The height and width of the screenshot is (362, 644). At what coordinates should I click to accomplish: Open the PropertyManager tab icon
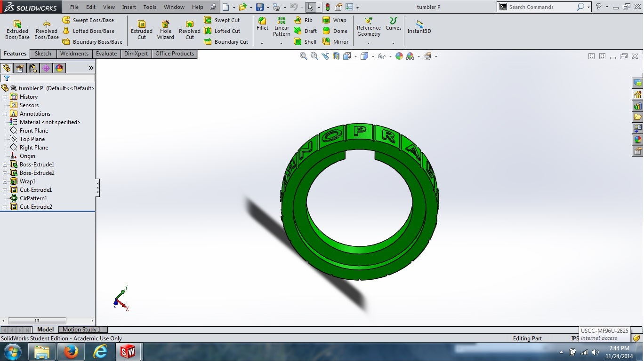(x=20, y=68)
